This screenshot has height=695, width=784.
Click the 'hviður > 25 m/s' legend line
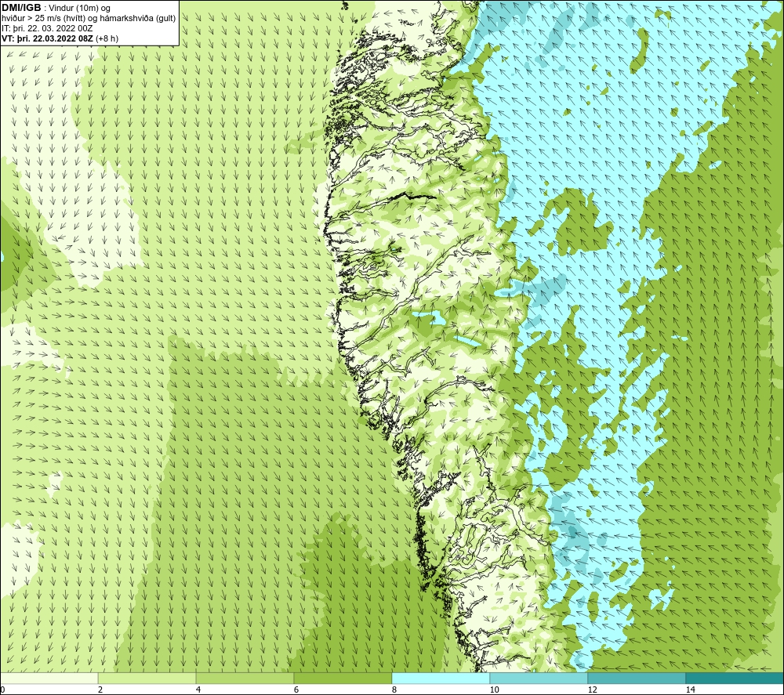[x=89, y=19]
